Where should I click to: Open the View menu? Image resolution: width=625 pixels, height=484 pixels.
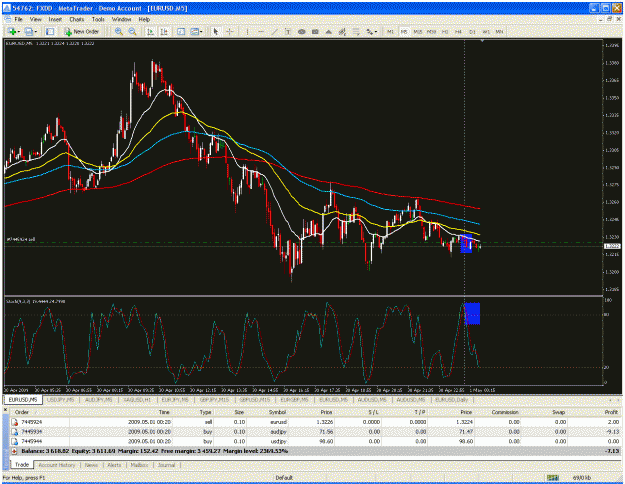coord(35,19)
